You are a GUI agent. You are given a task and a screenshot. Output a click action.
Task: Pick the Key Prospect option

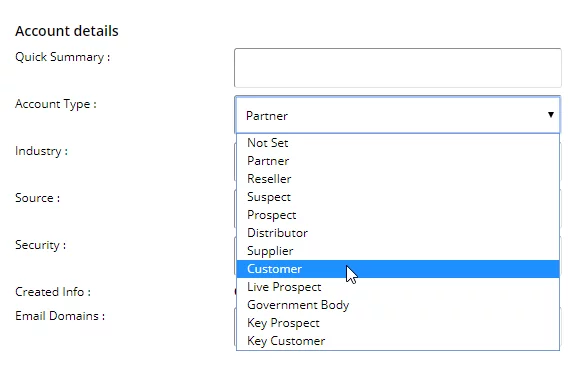(x=398, y=323)
